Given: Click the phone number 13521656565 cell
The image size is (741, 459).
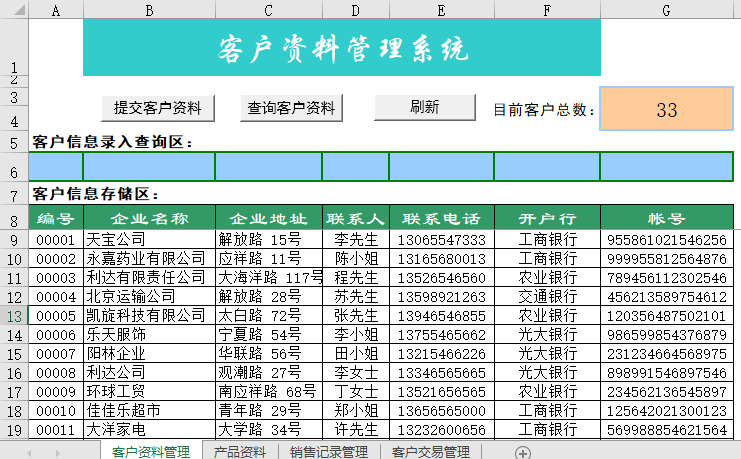Looking at the screenshot, I should point(441,392).
